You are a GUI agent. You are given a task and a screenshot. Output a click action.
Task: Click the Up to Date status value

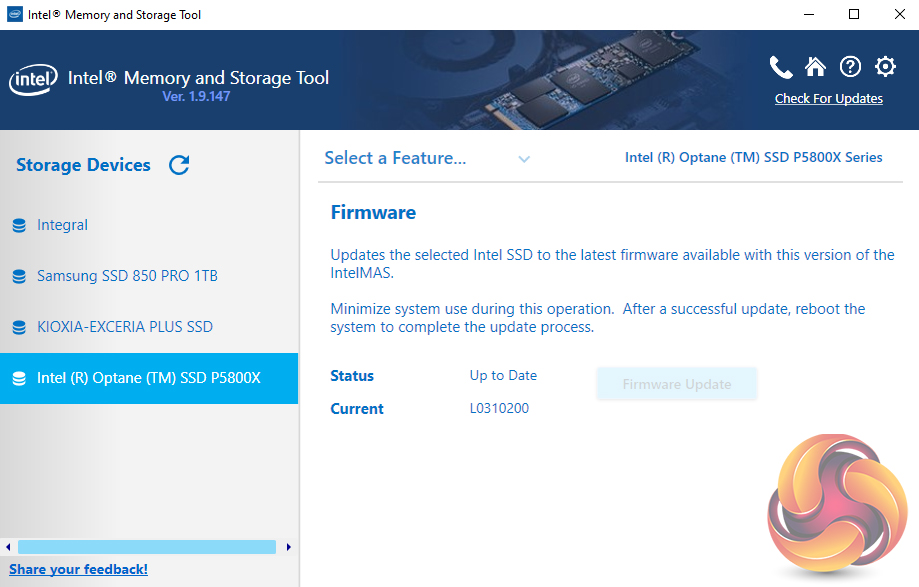tap(503, 376)
